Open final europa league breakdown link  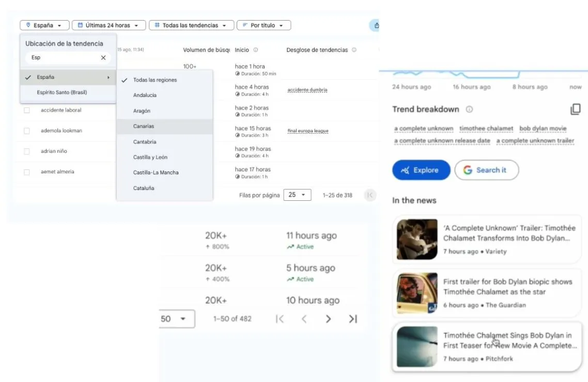308,131
